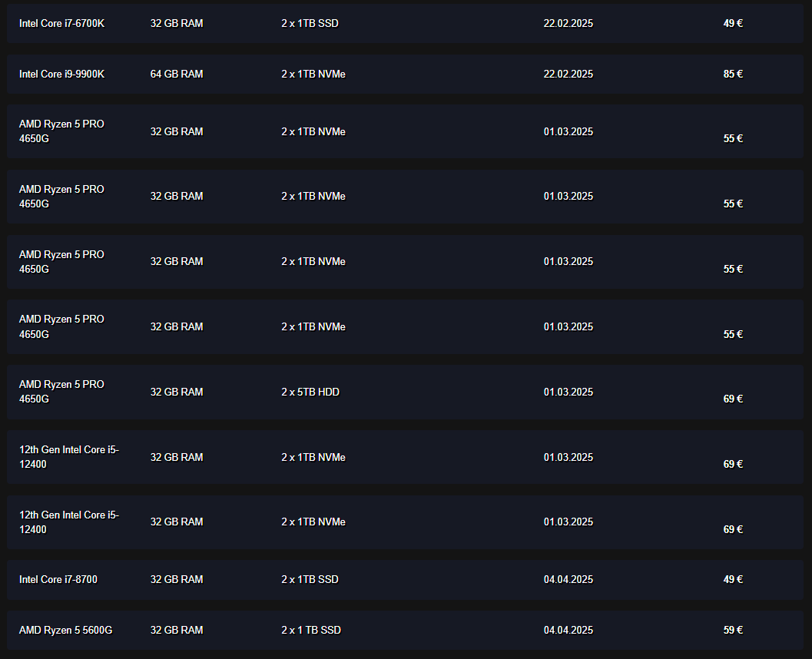This screenshot has width=812, height=659.
Task: Click the 49 € price for i7-6700K
Action: (x=733, y=24)
